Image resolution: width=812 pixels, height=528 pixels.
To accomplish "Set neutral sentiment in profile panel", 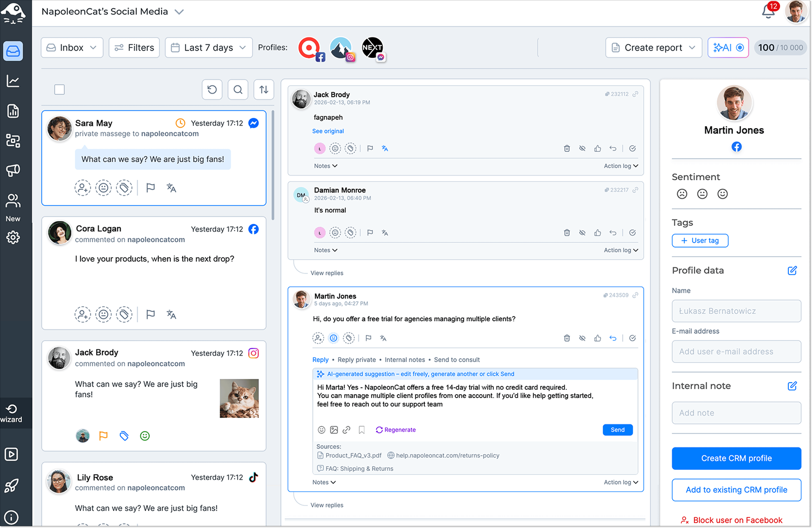I will point(702,194).
